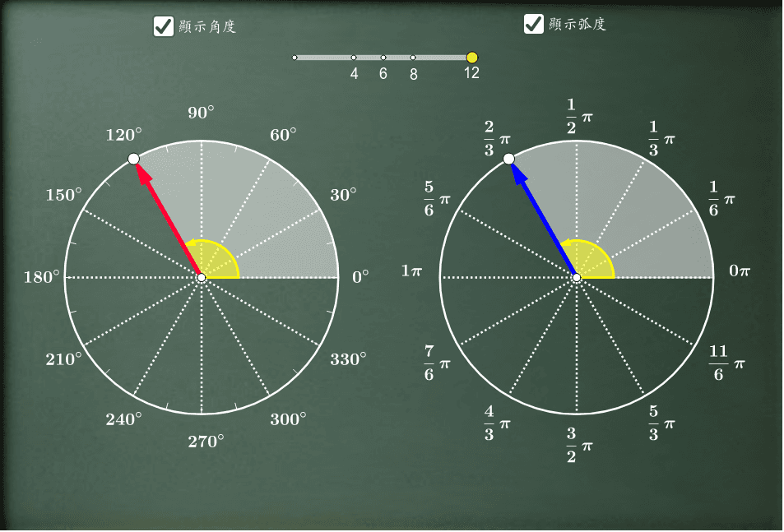Viewport: 784px width, 532px height.
Task: Click the slider value label 12
Action: (471, 73)
